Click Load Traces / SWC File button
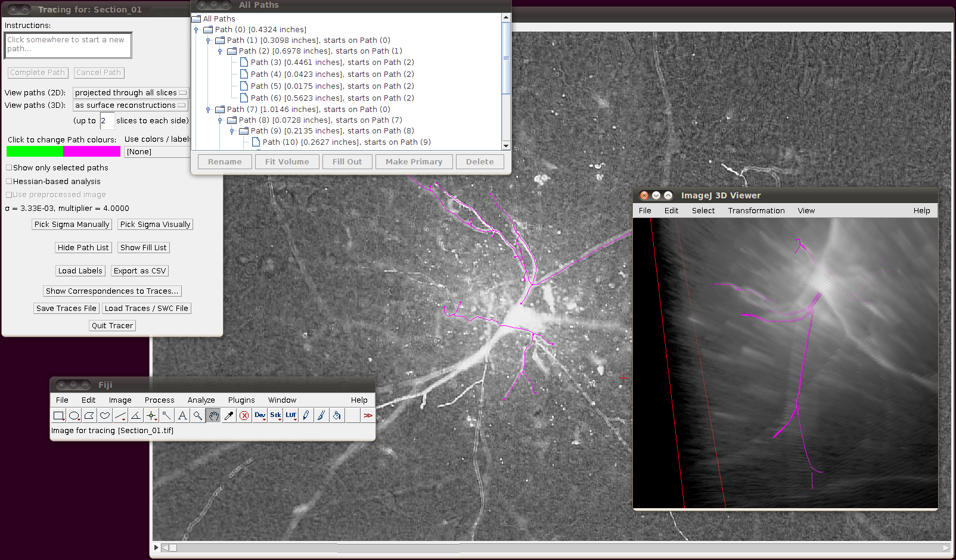The width and height of the screenshot is (956, 560). pos(147,309)
